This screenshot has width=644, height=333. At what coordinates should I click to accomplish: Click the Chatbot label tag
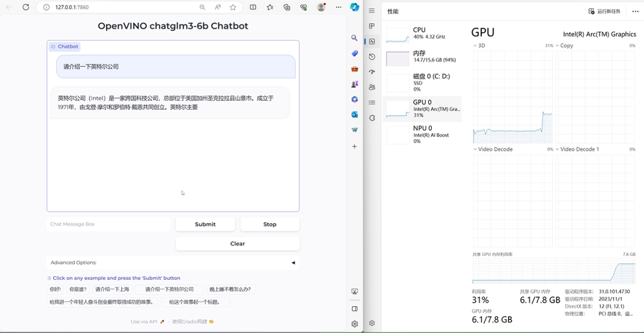tap(64, 47)
